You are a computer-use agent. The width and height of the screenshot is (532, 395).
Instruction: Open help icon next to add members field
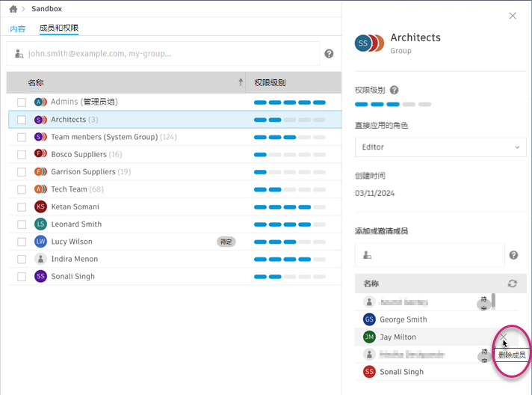pos(513,255)
